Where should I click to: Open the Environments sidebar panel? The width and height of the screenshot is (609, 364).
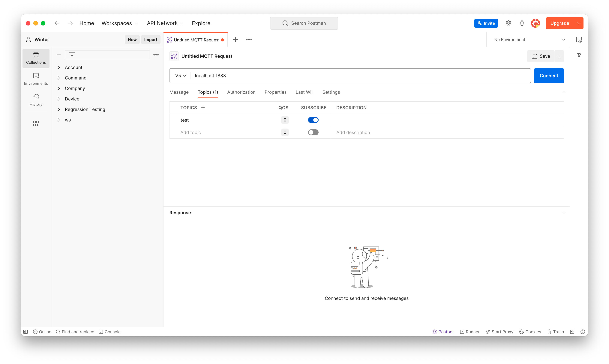click(x=36, y=79)
